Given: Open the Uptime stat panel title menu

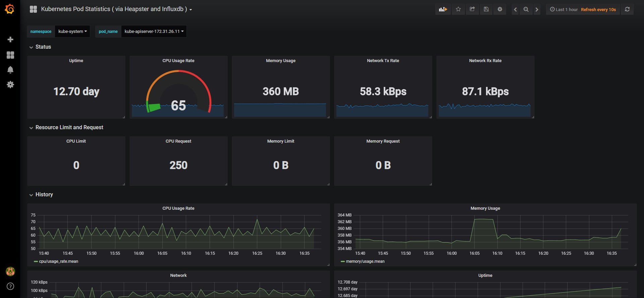Looking at the screenshot, I should [x=76, y=61].
